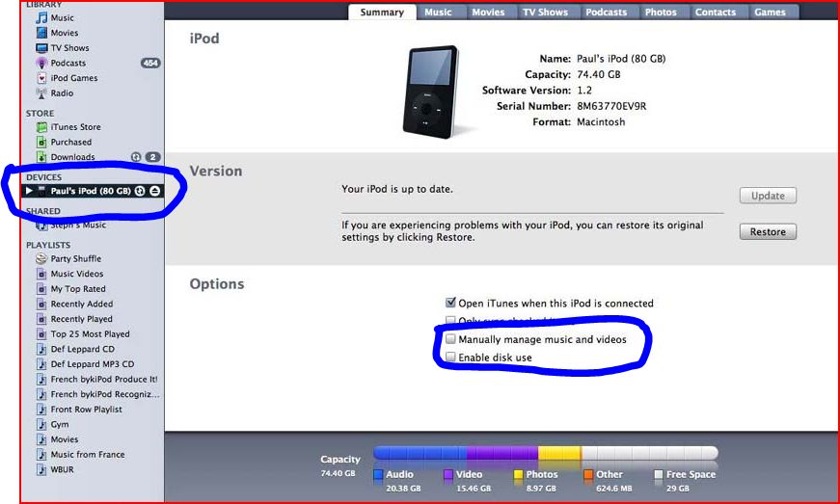The height and width of the screenshot is (504, 840).
Task: Select the Purchased playlist icon
Action: (x=41, y=143)
